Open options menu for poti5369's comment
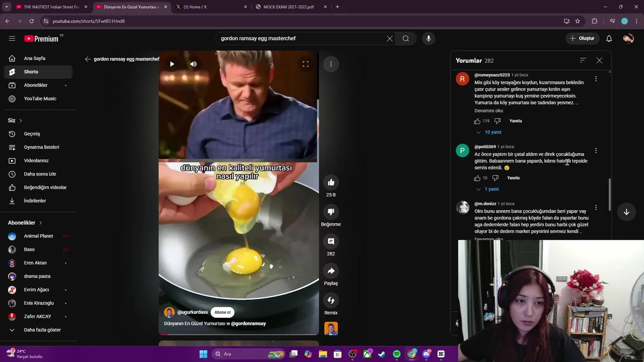 (x=596, y=150)
